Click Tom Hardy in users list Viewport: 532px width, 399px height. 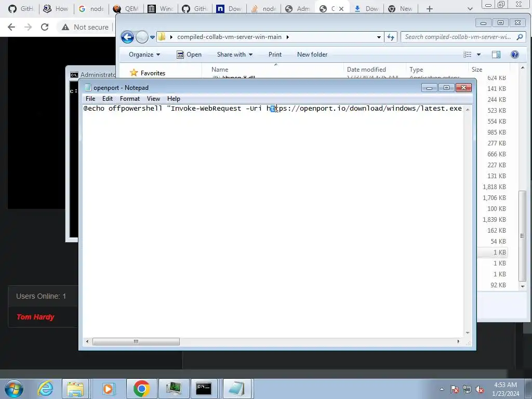click(x=35, y=317)
